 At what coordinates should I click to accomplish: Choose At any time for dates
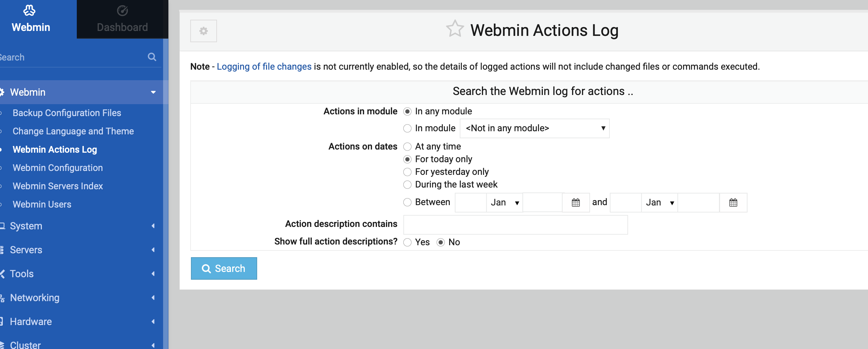407,147
